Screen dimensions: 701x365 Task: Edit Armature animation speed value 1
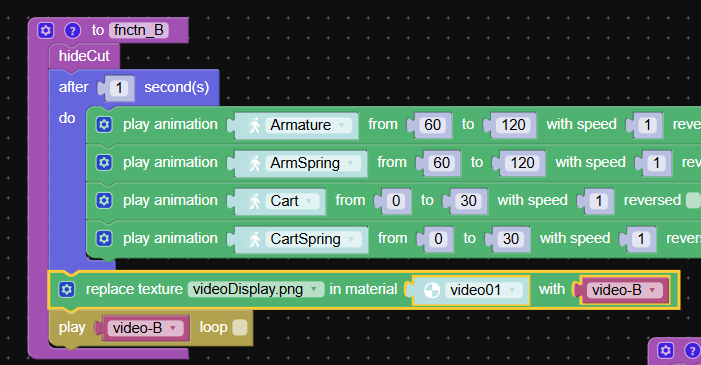click(x=647, y=125)
